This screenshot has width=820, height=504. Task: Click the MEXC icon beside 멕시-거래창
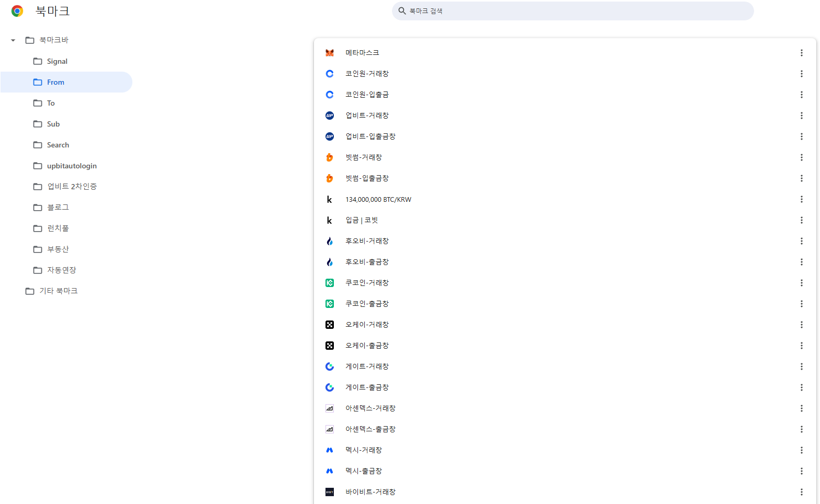[x=330, y=450]
